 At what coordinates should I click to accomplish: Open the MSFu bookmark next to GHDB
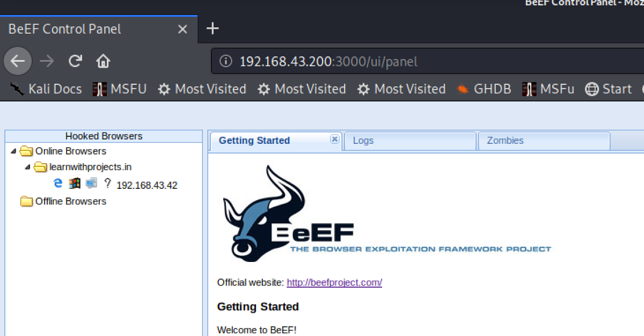tap(548, 89)
